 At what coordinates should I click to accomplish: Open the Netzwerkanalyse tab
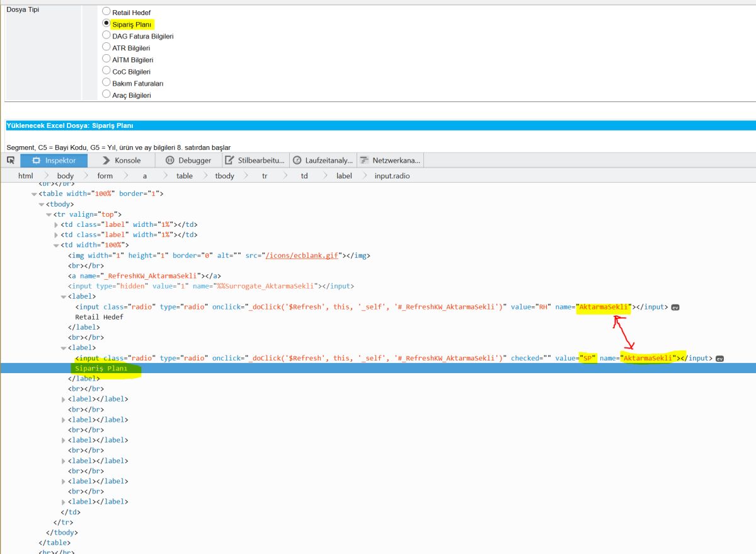coord(389,160)
